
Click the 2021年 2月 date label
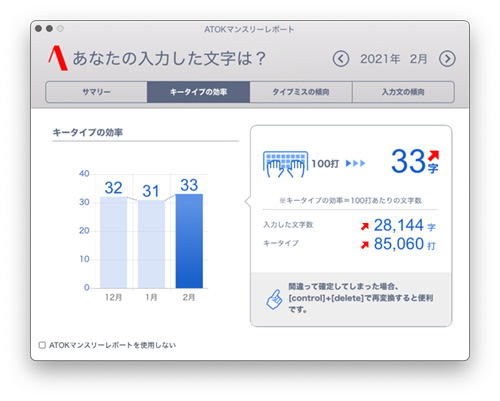click(x=394, y=59)
